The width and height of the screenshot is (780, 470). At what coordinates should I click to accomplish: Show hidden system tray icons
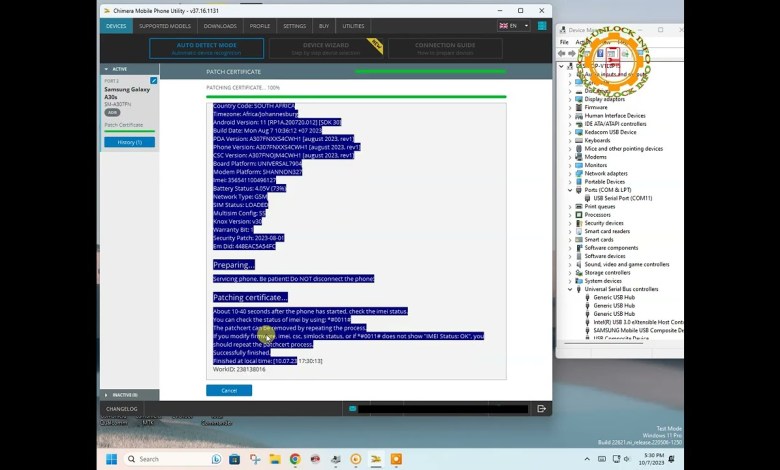tap(587, 459)
